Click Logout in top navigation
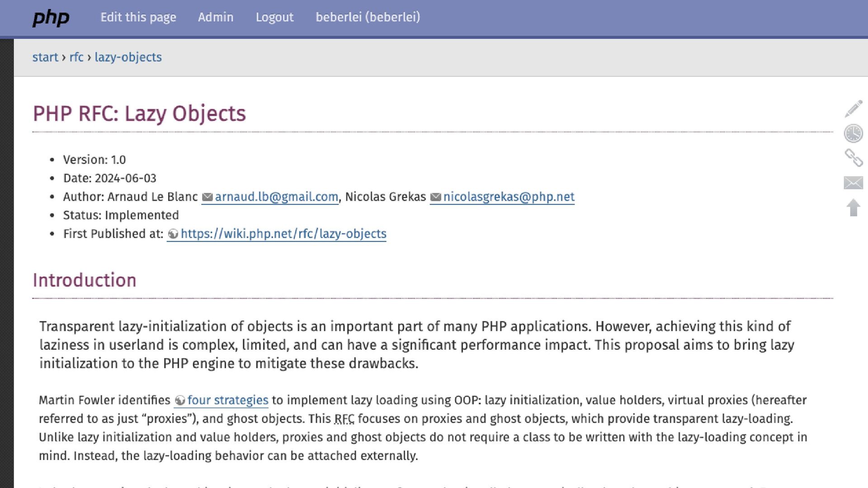Screen dimensions: 868x488 (274, 17)
